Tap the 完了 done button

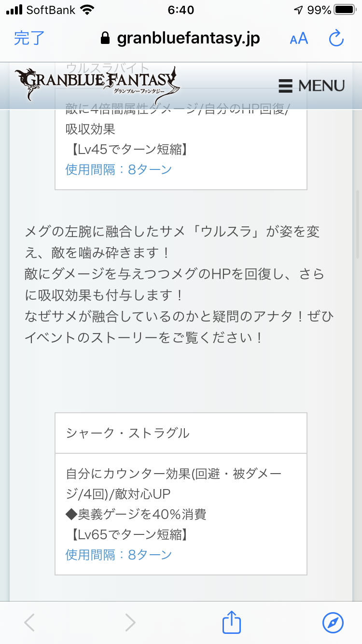click(x=29, y=38)
